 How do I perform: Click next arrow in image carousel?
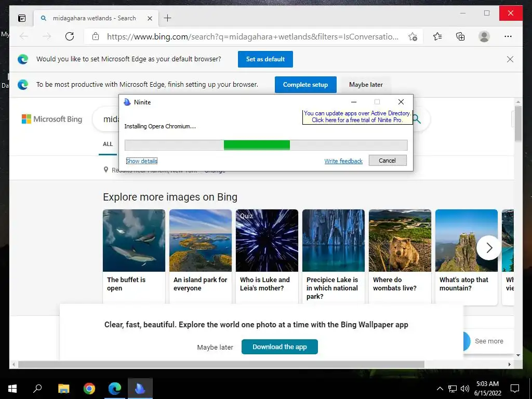coord(489,248)
